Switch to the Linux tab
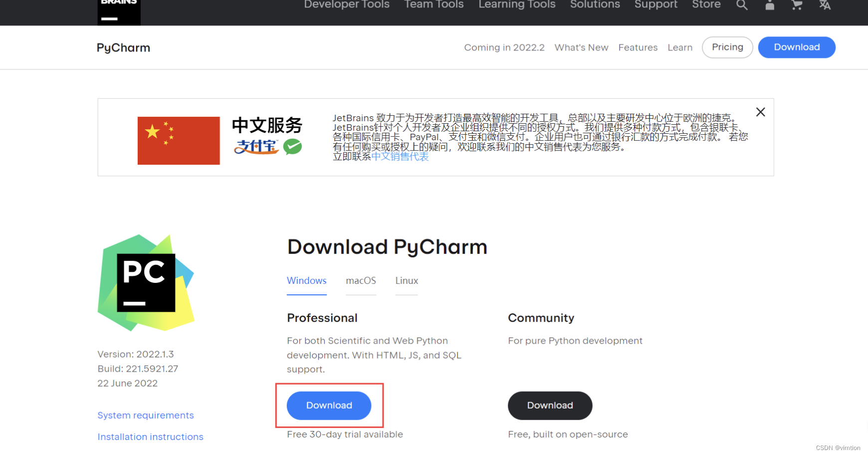The image size is (868, 455). point(407,281)
